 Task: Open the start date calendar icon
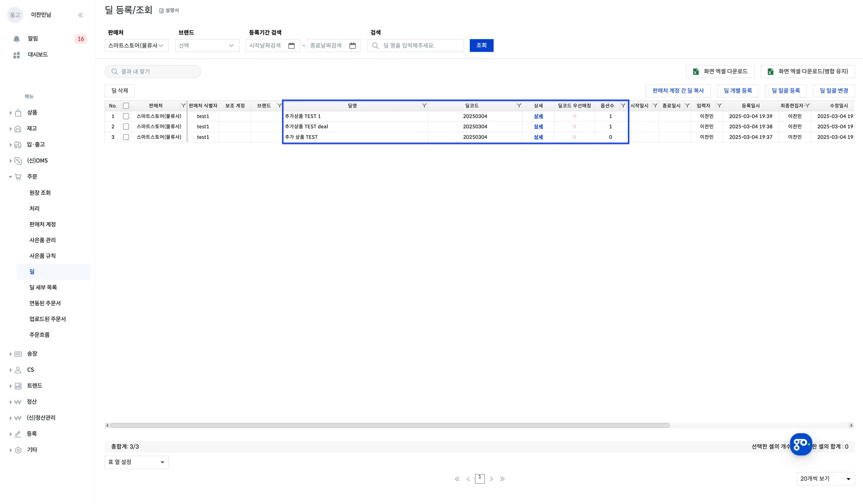tap(291, 46)
